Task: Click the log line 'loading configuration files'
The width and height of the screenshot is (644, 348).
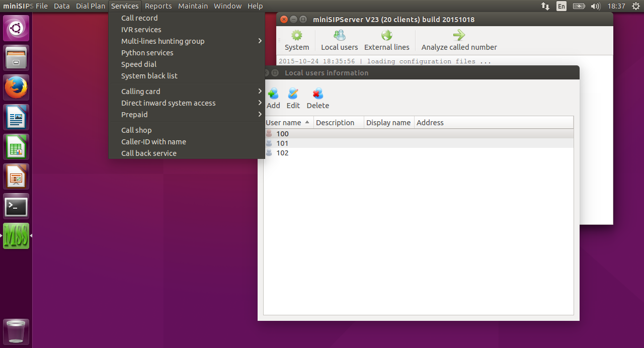Action: coord(385,61)
